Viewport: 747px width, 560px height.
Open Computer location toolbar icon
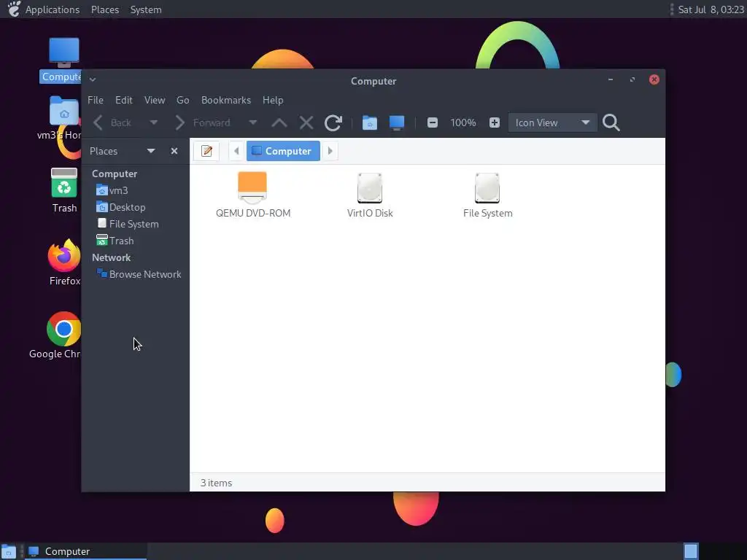click(397, 122)
